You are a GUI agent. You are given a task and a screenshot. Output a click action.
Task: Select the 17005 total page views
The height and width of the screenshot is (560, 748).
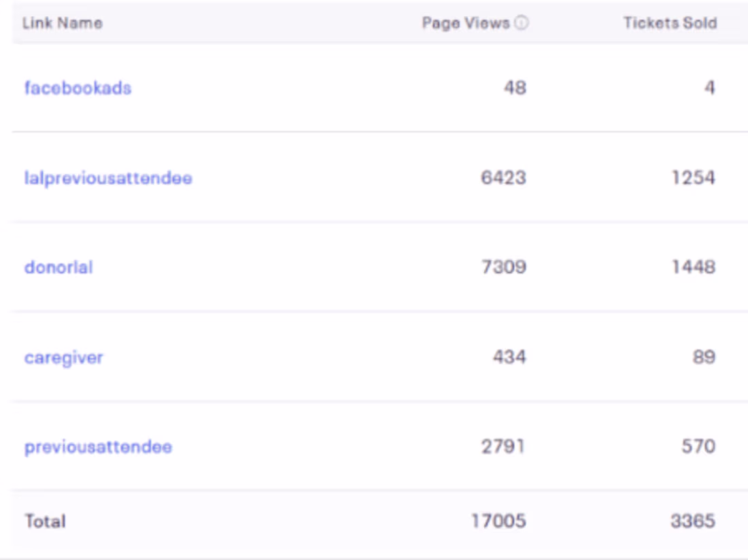tap(498, 521)
